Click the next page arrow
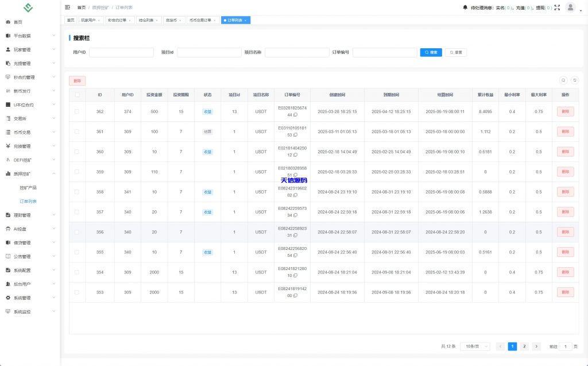Viewport: 588px width, 366px height. (536, 346)
